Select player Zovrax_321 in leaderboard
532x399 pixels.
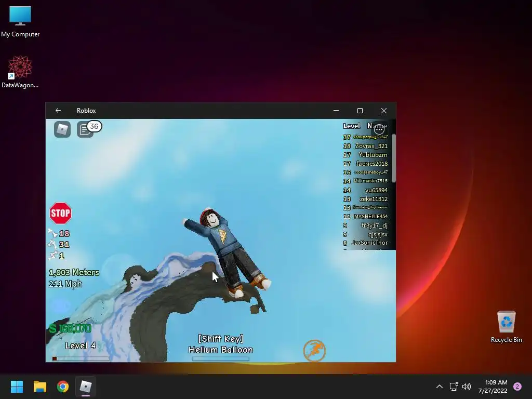coord(365,146)
